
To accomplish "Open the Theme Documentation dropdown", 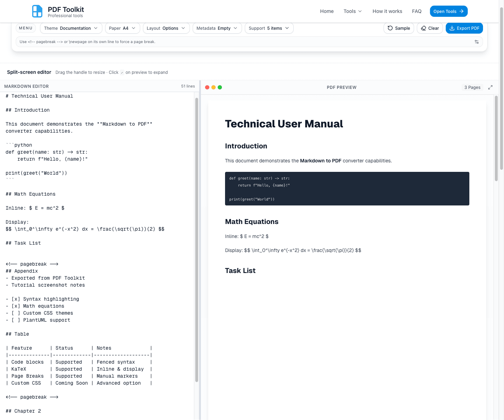I will pos(71,28).
